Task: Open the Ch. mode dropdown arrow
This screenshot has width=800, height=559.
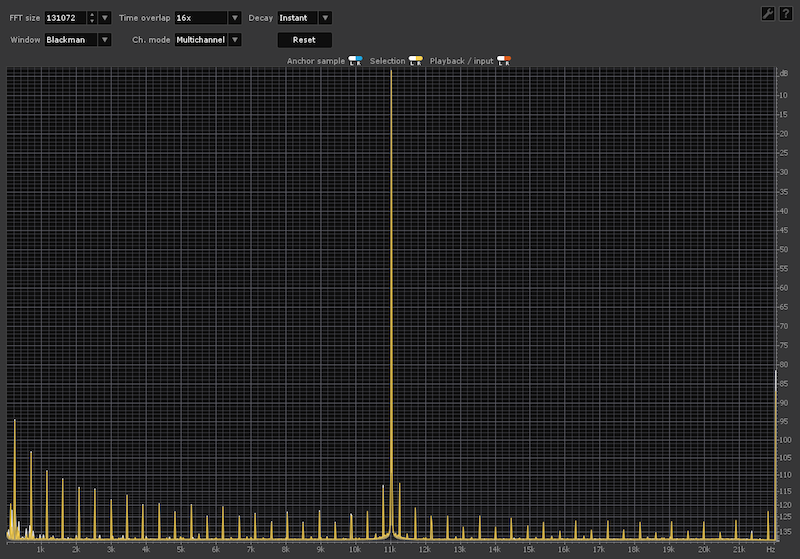Action: [235, 40]
